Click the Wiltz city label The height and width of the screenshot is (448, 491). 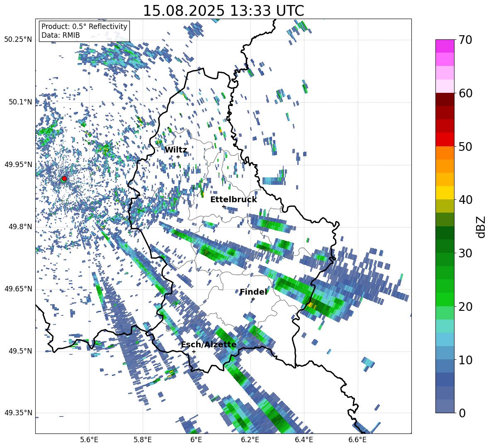176,150
